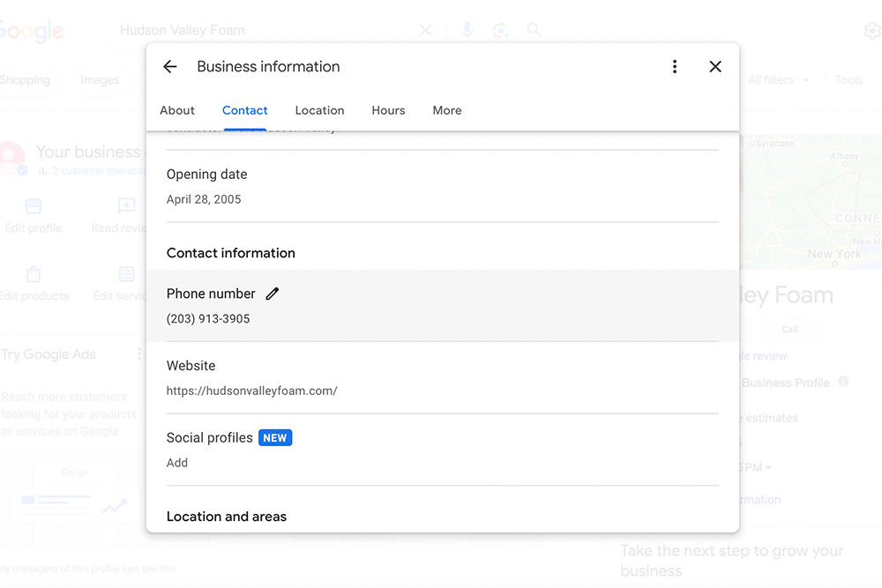Click the back arrow in Business information dialog
The image size is (882, 588).
(x=169, y=66)
